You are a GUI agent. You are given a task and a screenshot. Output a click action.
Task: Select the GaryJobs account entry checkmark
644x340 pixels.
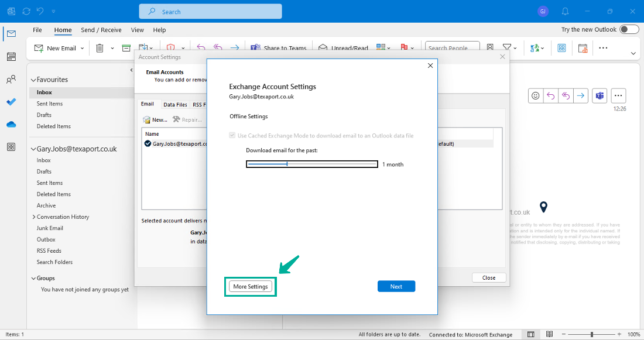point(148,143)
